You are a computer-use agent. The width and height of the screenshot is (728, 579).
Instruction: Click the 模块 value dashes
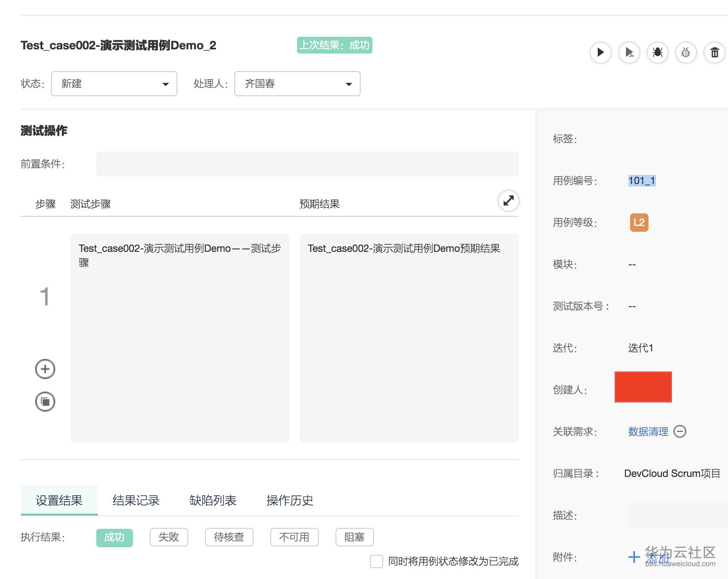[632, 264]
